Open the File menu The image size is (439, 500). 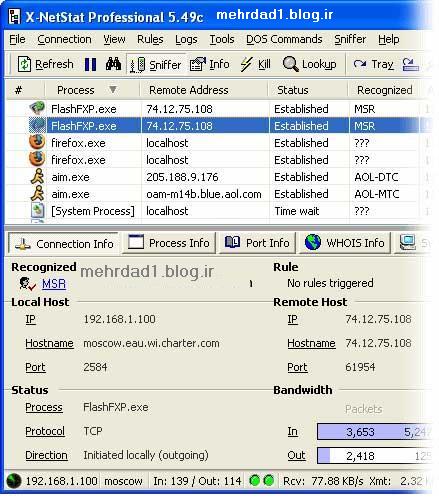tap(17, 39)
